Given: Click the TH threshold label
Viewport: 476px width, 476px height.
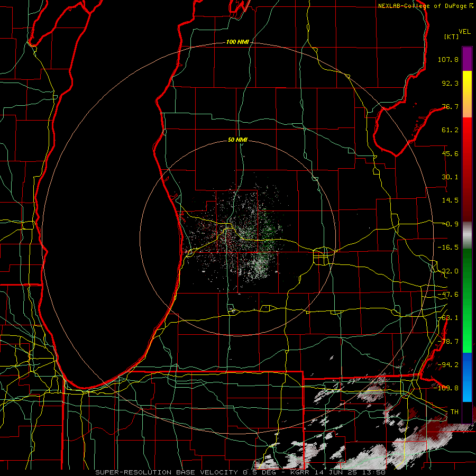Looking at the screenshot, I should 454,411.
